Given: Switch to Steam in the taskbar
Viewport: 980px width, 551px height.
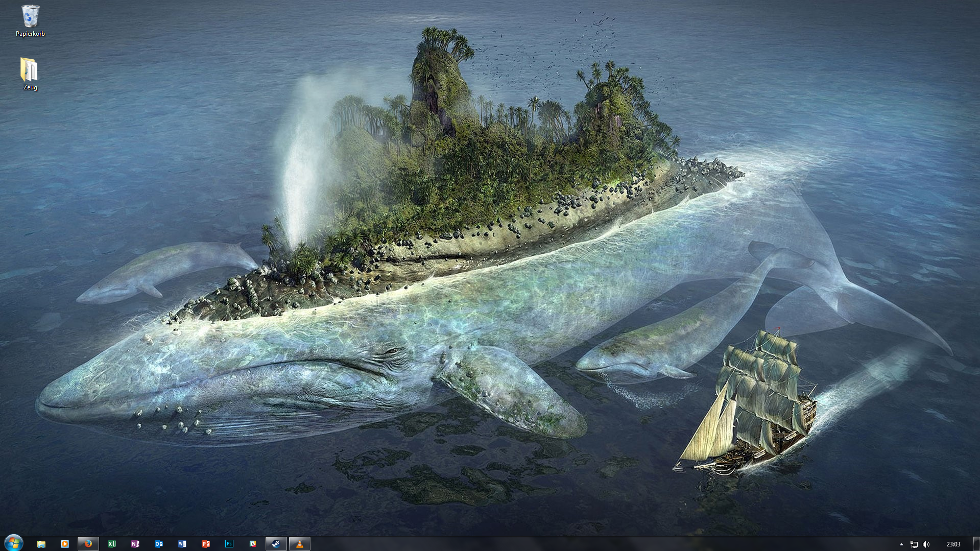Looking at the screenshot, I should 276,544.
